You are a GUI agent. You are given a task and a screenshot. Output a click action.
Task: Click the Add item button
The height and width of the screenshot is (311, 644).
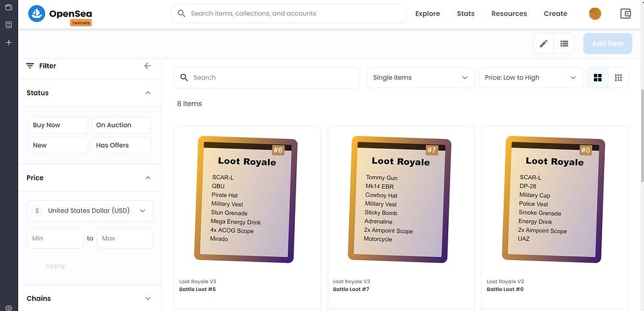(607, 44)
